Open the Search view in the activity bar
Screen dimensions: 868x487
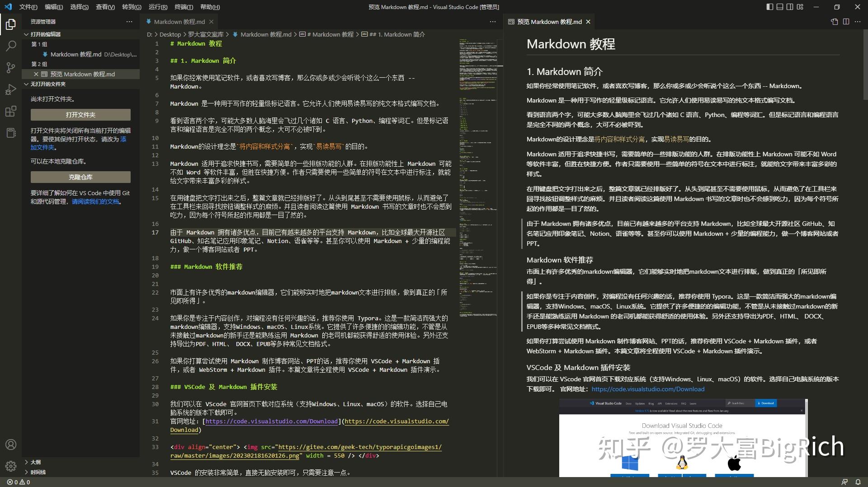11,46
